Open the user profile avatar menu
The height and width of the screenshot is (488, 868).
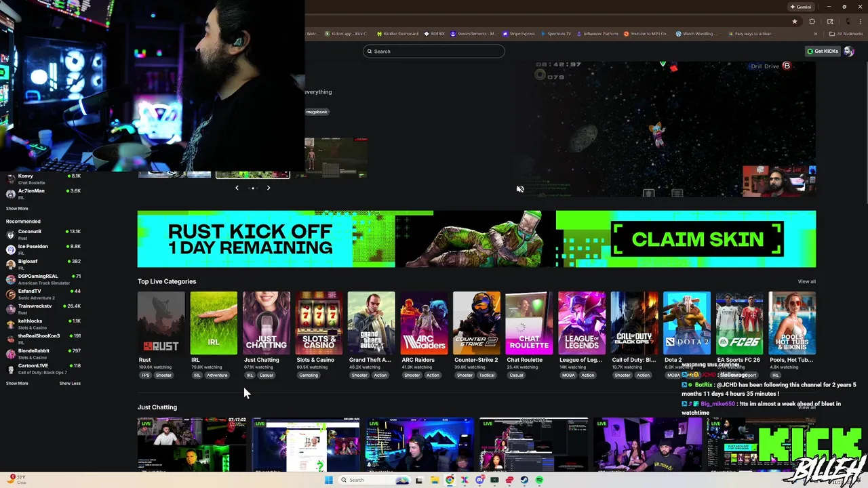pyautogui.click(x=848, y=52)
